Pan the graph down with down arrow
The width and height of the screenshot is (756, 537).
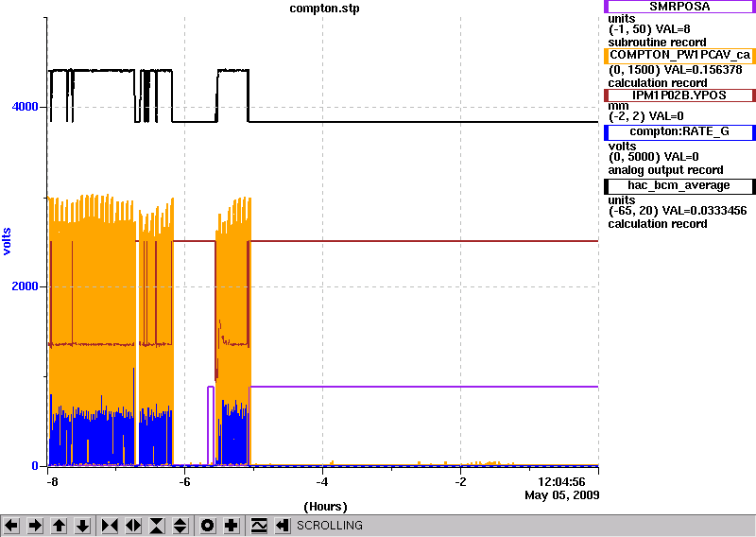click(x=83, y=525)
